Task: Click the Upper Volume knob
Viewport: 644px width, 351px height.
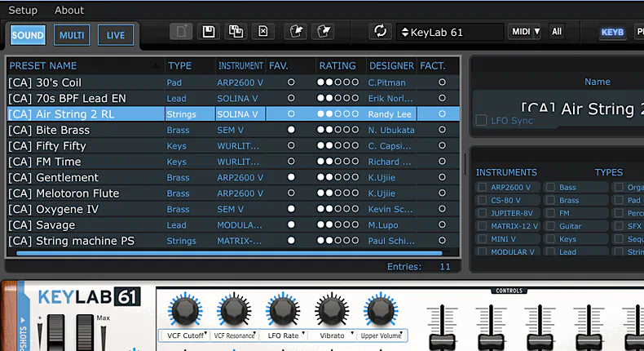Action: [381, 311]
